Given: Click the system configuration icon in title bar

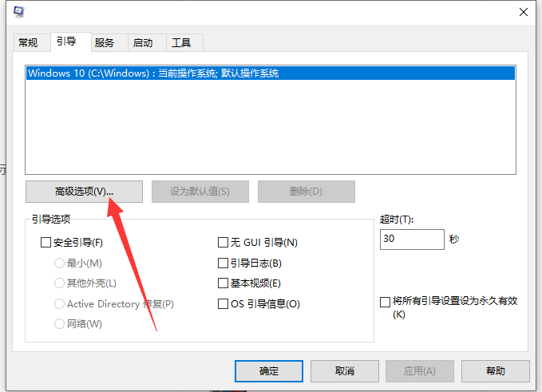Looking at the screenshot, I should tap(18, 12).
